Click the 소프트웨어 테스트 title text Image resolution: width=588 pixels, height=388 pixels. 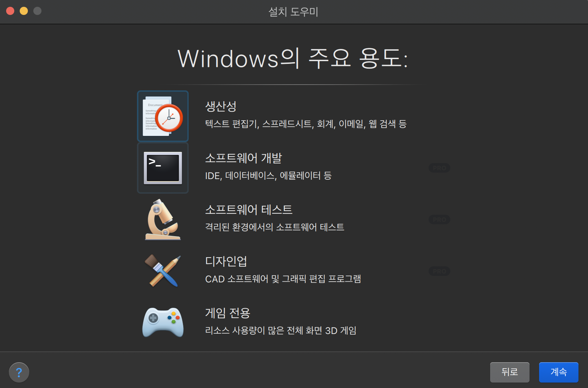[249, 210]
